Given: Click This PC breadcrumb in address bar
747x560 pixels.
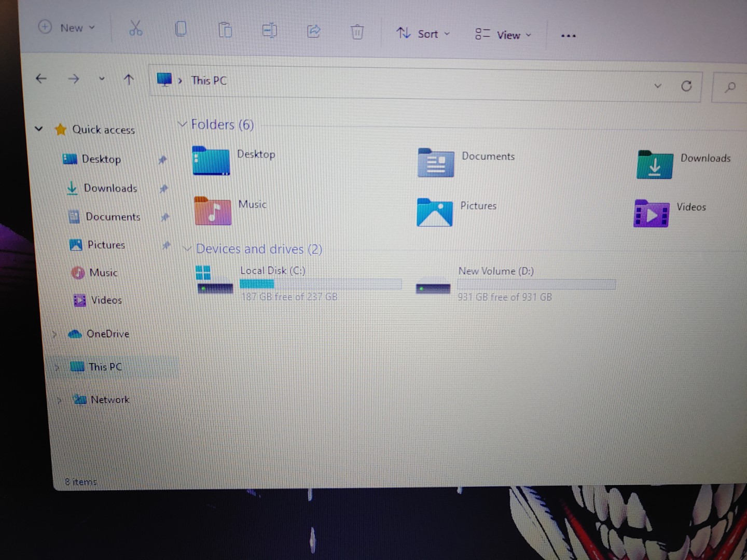Looking at the screenshot, I should click(209, 80).
